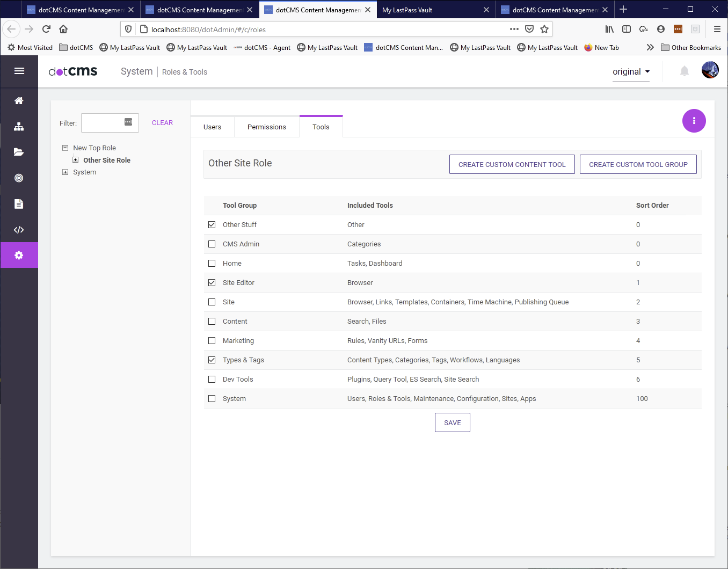Open the Content document icon in sidebar

click(19, 203)
